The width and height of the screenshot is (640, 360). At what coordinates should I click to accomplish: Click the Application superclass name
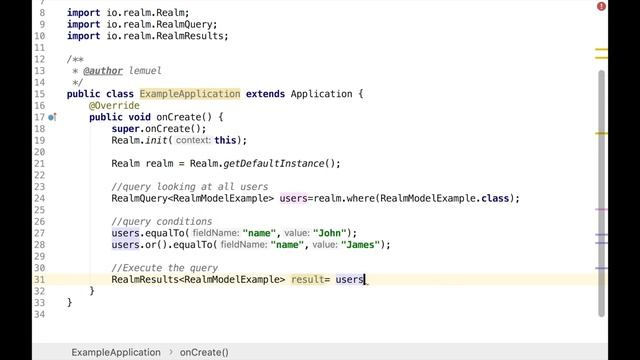click(x=321, y=94)
